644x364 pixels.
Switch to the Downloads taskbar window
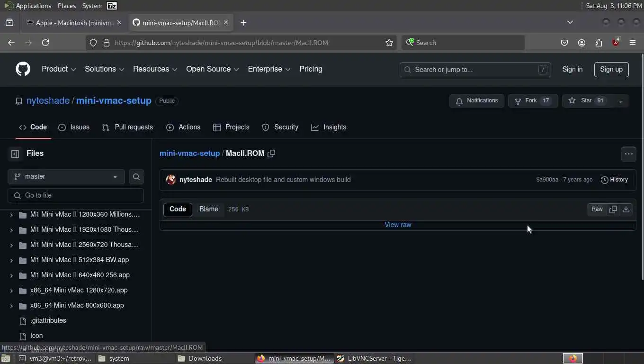[x=215, y=358]
